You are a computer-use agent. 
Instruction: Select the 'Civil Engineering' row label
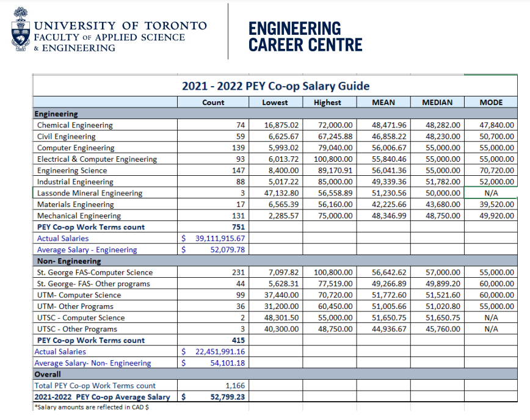point(66,137)
